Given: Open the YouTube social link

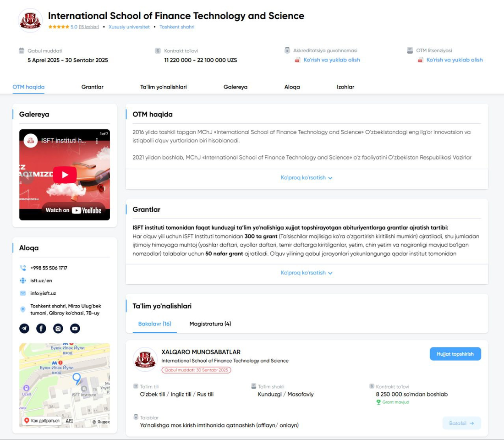Looking at the screenshot, I should [75, 328].
